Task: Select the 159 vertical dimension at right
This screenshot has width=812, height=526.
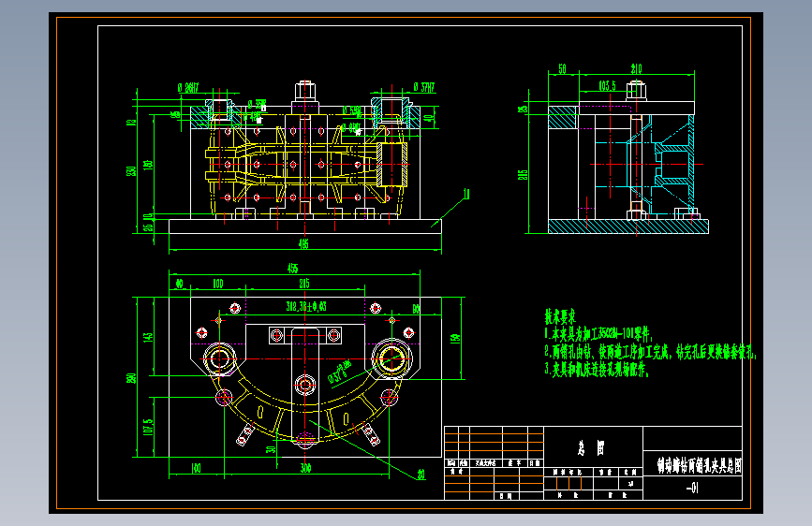Action: click(454, 339)
